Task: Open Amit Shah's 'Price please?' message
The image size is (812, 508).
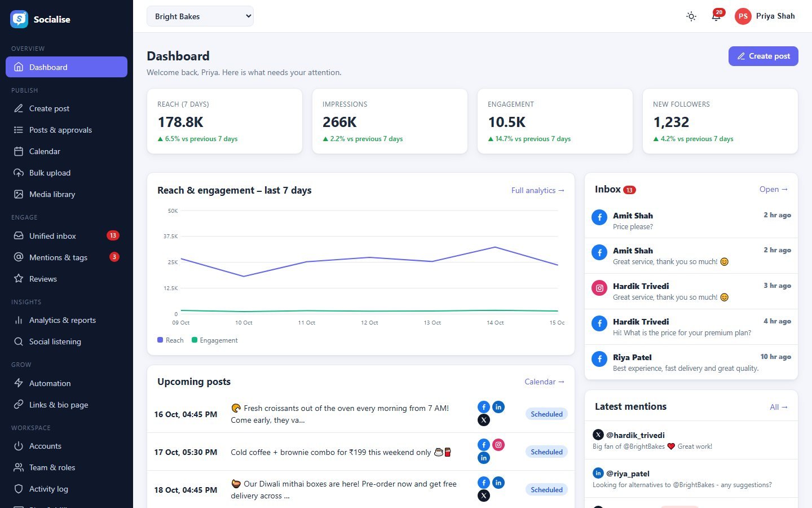Action: click(x=691, y=221)
